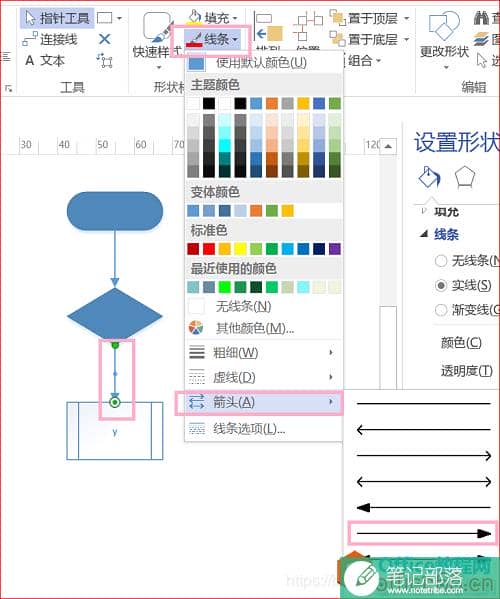Choose 使用默认颜色(U) menu entry
This screenshot has width=500, height=599.
tap(264, 62)
